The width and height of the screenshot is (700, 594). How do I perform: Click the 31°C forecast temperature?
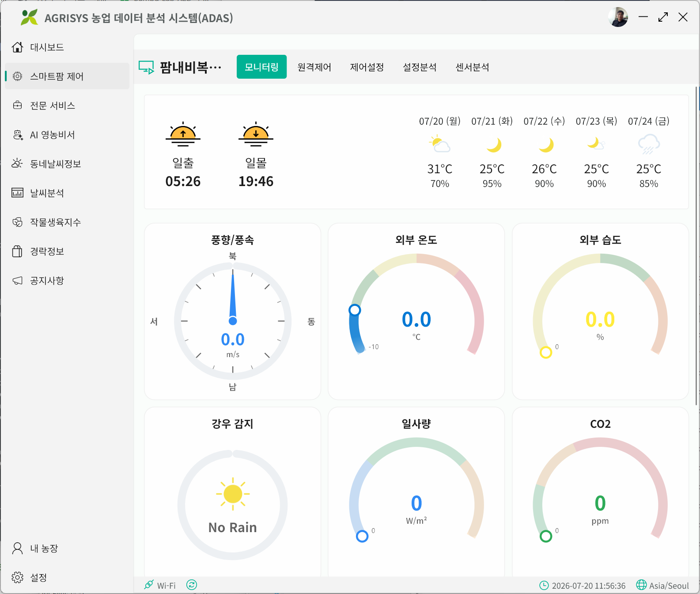point(440,169)
